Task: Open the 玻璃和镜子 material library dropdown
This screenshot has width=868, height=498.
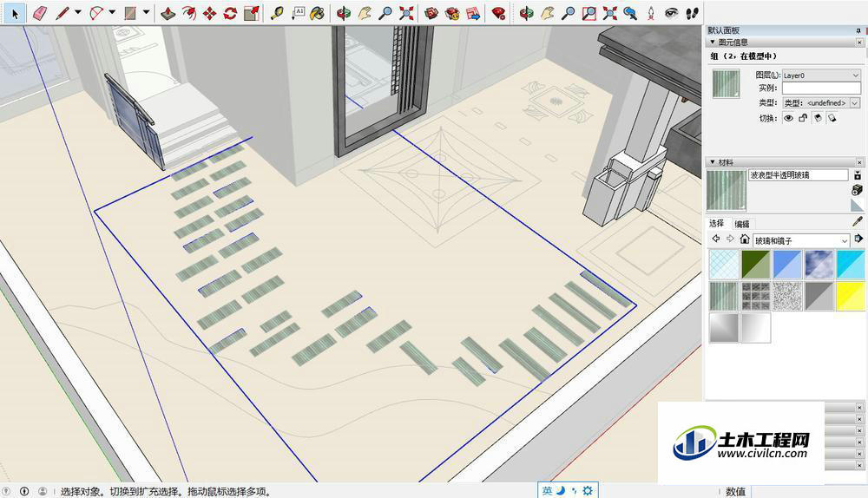Action: [801, 240]
